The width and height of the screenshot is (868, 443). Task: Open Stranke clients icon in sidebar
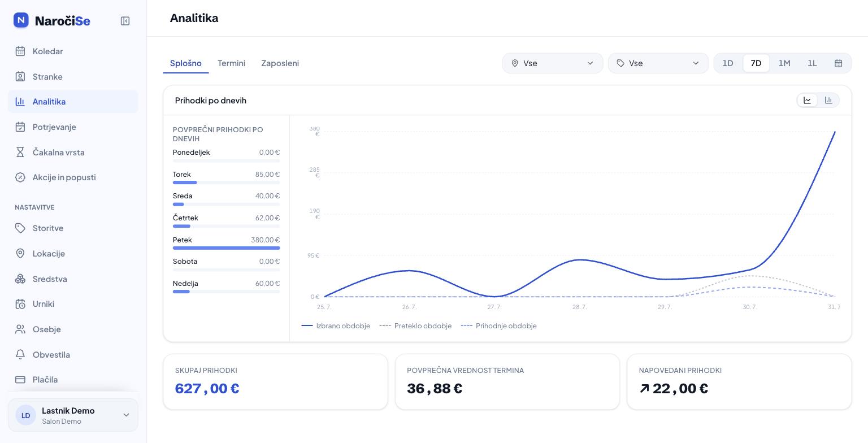pyautogui.click(x=20, y=76)
